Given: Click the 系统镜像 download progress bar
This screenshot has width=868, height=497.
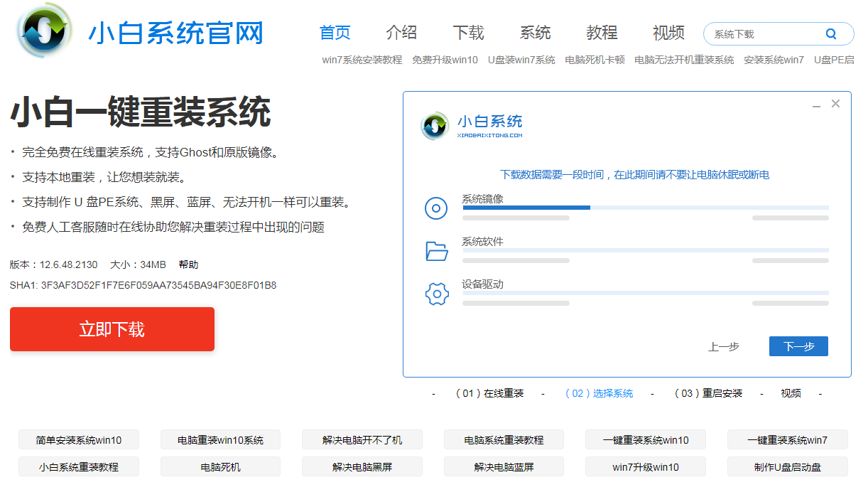Looking at the screenshot, I should pyautogui.click(x=645, y=208).
